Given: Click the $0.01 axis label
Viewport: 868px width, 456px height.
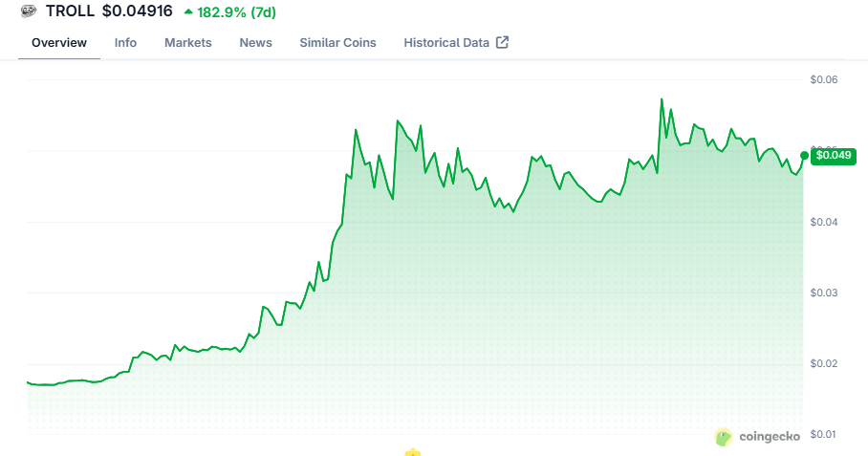Looking at the screenshot, I should coord(824,434).
